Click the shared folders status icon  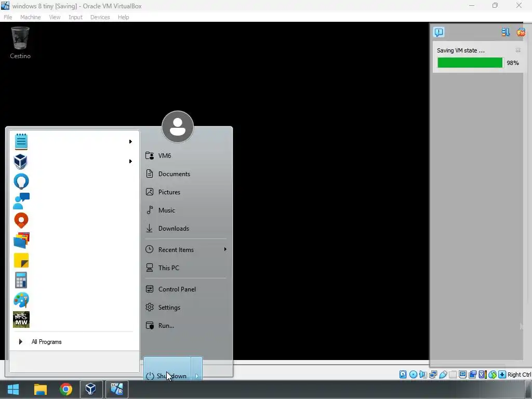(x=453, y=374)
